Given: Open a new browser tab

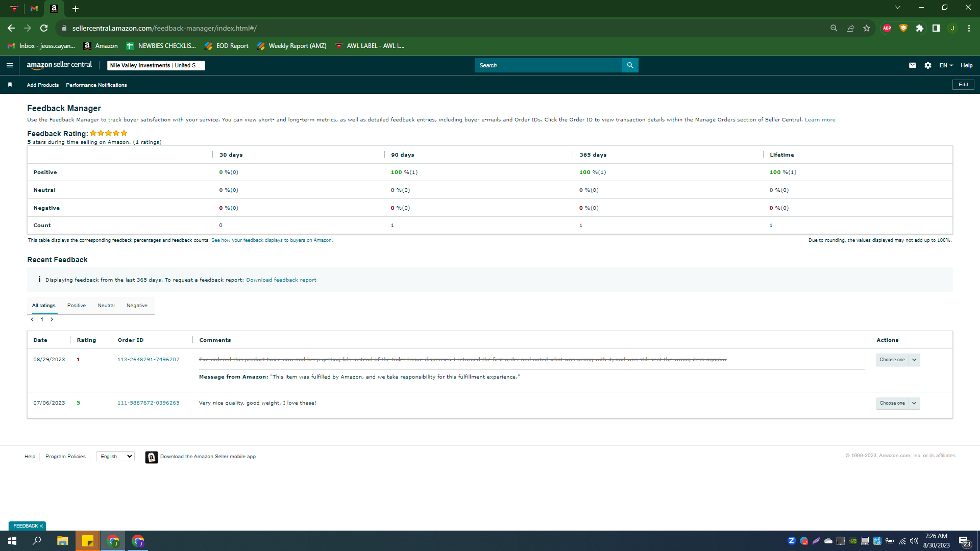Looking at the screenshot, I should coord(76,9).
